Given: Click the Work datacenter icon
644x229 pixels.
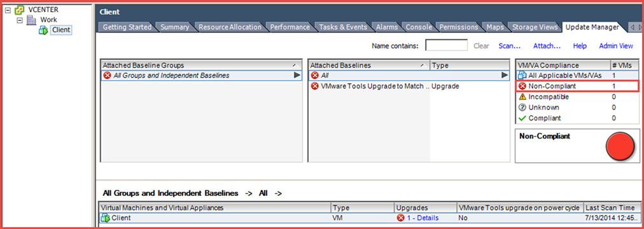Looking at the screenshot, I should click(x=31, y=20).
